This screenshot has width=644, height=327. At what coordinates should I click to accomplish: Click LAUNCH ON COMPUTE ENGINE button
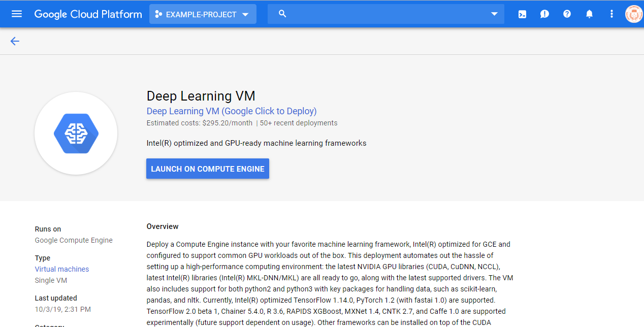[208, 169]
